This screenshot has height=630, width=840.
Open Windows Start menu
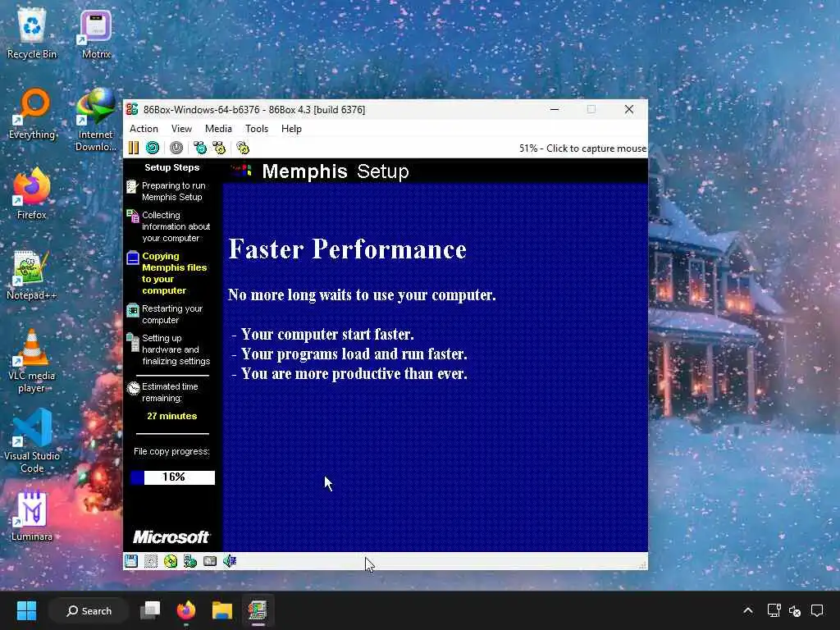(x=26, y=610)
